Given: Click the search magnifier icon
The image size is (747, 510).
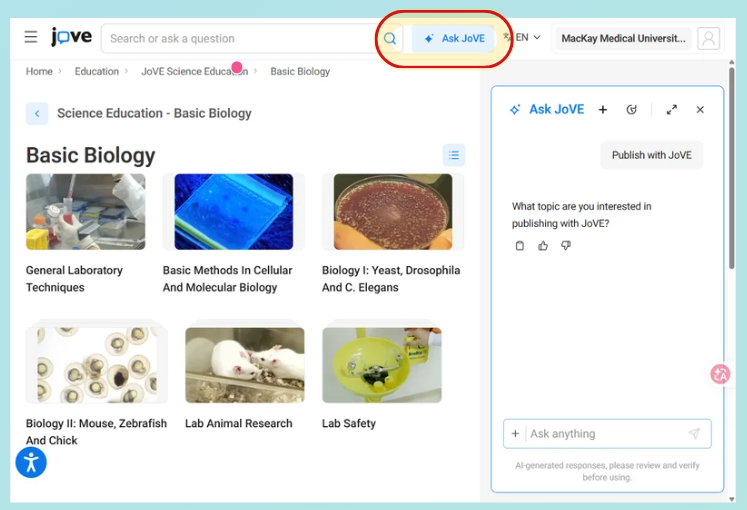Looking at the screenshot, I should point(390,39).
